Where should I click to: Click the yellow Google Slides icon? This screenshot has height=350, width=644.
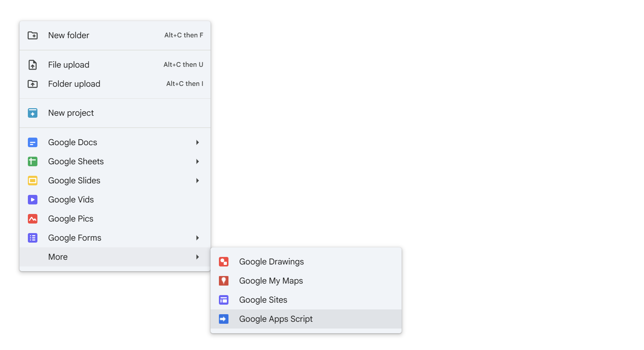(x=33, y=181)
